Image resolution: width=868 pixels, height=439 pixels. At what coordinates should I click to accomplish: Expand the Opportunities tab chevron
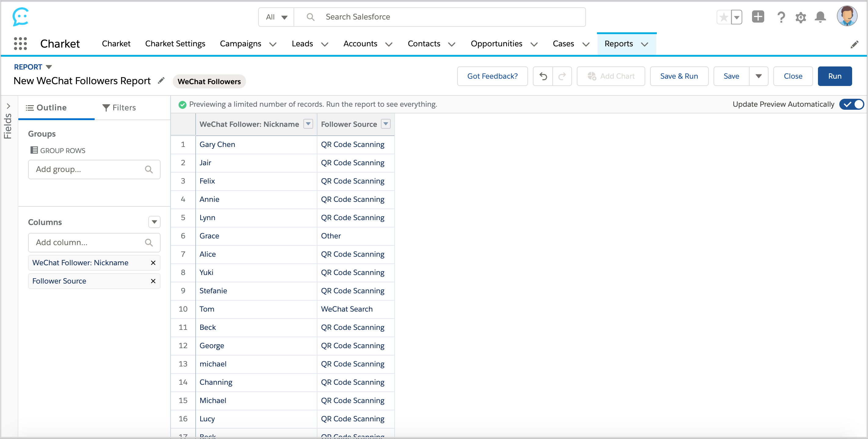[x=534, y=44]
